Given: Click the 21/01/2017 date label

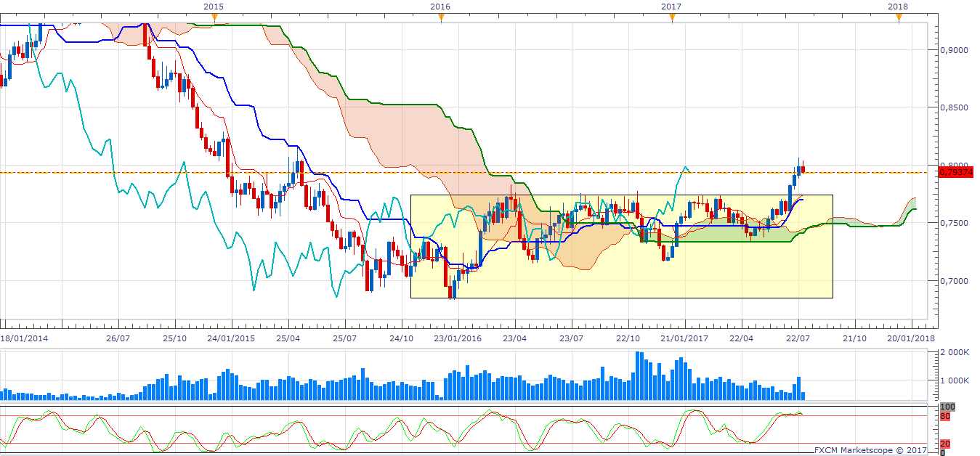Looking at the screenshot, I should [685, 338].
